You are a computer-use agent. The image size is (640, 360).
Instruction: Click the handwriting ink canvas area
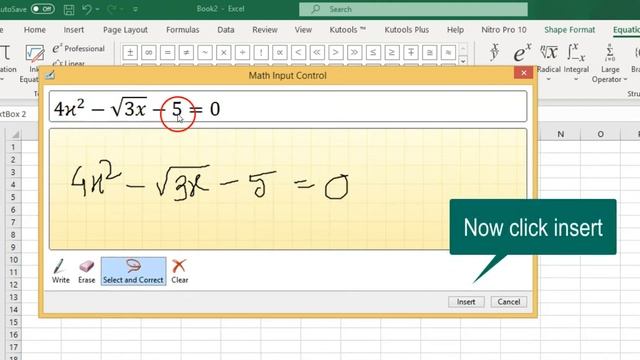click(288, 189)
